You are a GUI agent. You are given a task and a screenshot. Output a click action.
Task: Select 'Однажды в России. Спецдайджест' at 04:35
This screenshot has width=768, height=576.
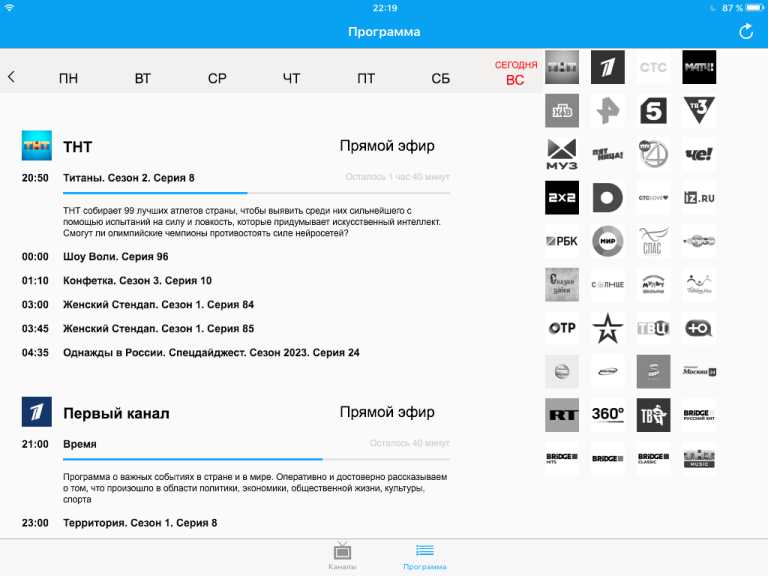pyautogui.click(x=211, y=353)
